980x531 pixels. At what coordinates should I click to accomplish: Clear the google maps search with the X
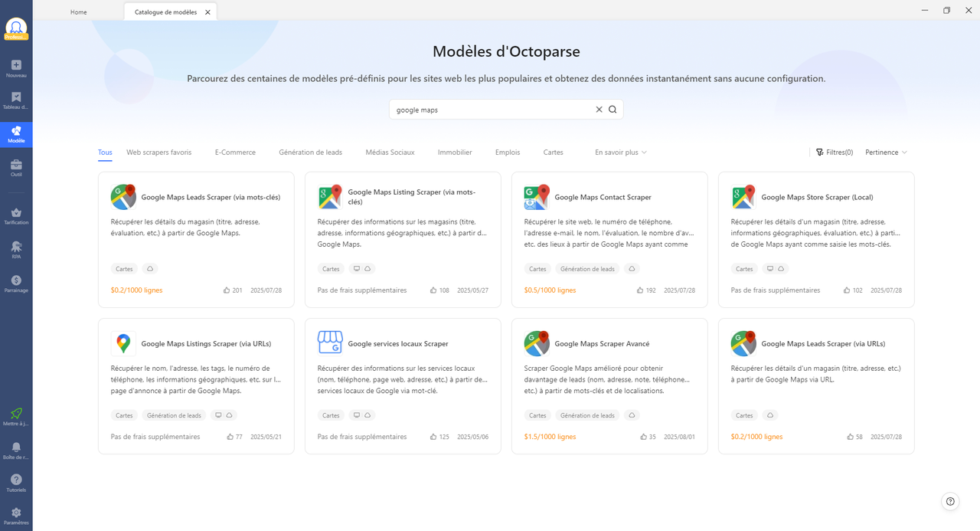(x=599, y=109)
